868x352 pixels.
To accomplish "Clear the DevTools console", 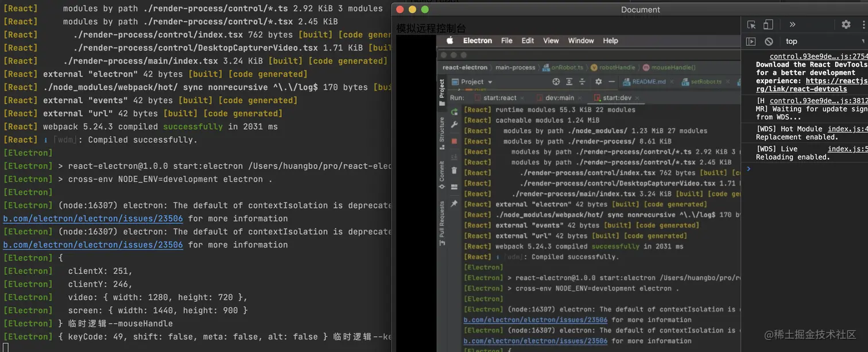I will 769,41.
